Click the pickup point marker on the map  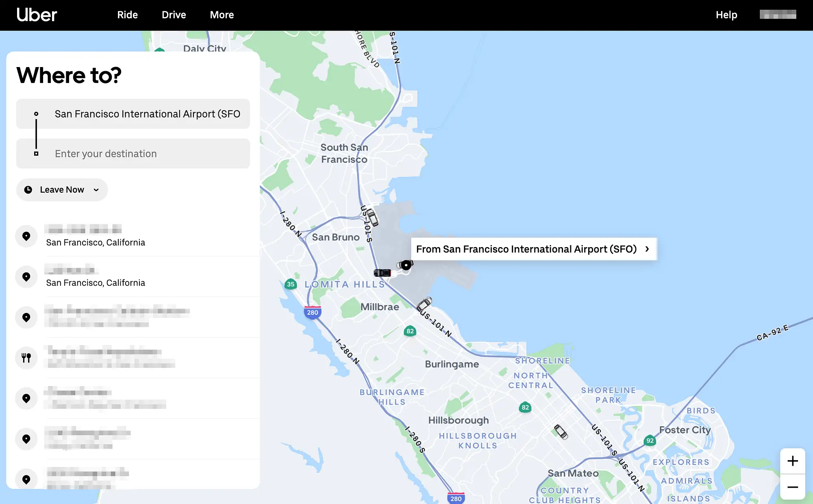click(406, 265)
